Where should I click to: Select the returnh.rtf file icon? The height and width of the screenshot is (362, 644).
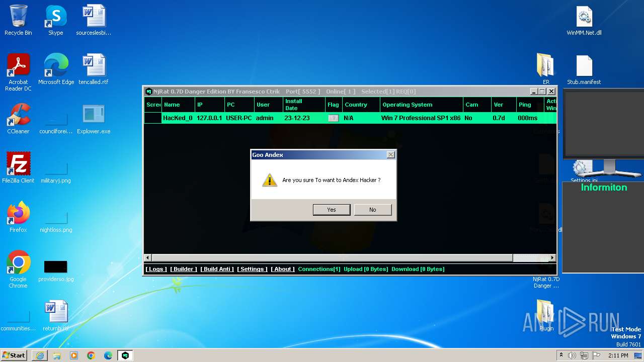[x=56, y=316]
